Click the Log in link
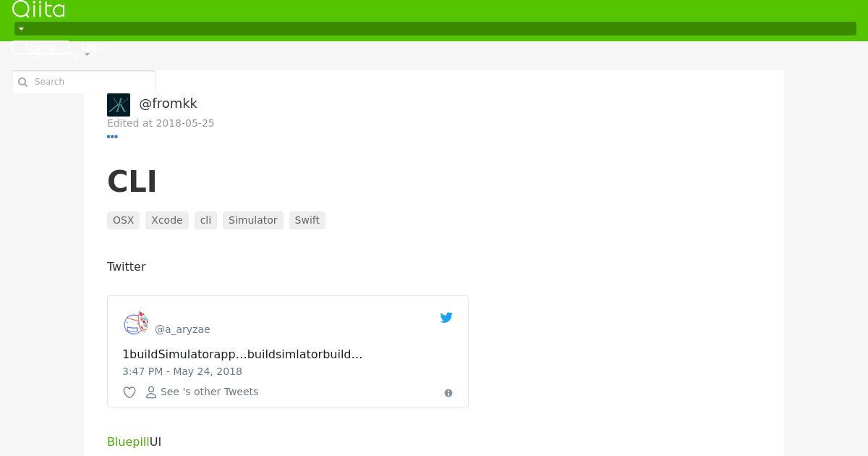The height and width of the screenshot is (456, 868). pyautogui.click(x=95, y=48)
